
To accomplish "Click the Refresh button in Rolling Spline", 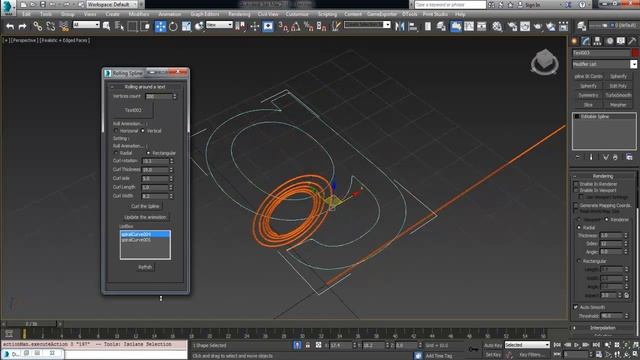I will [145, 267].
